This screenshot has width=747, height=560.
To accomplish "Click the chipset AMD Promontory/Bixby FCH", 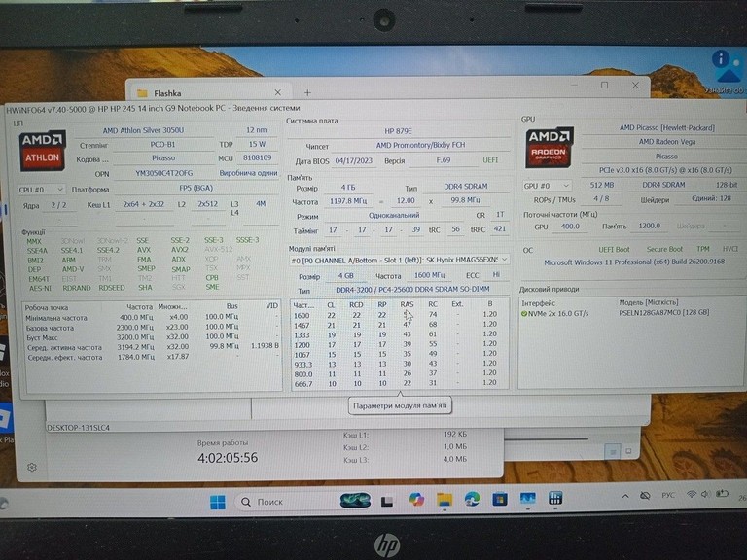I will [420, 145].
